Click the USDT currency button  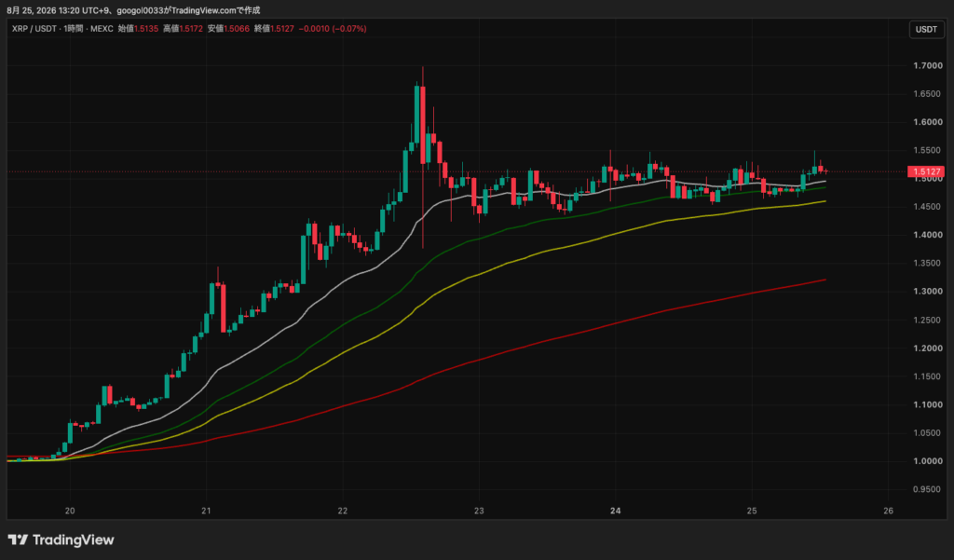(x=926, y=29)
